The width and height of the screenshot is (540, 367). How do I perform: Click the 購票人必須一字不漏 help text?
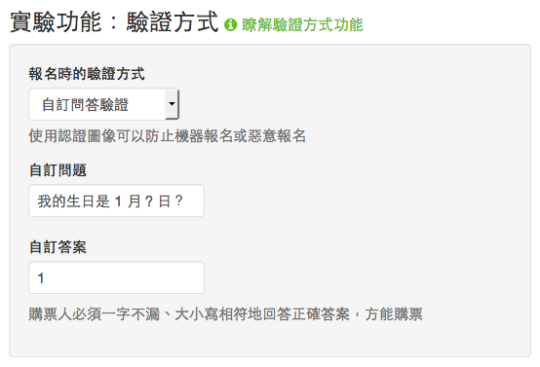click(x=94, y=314)
